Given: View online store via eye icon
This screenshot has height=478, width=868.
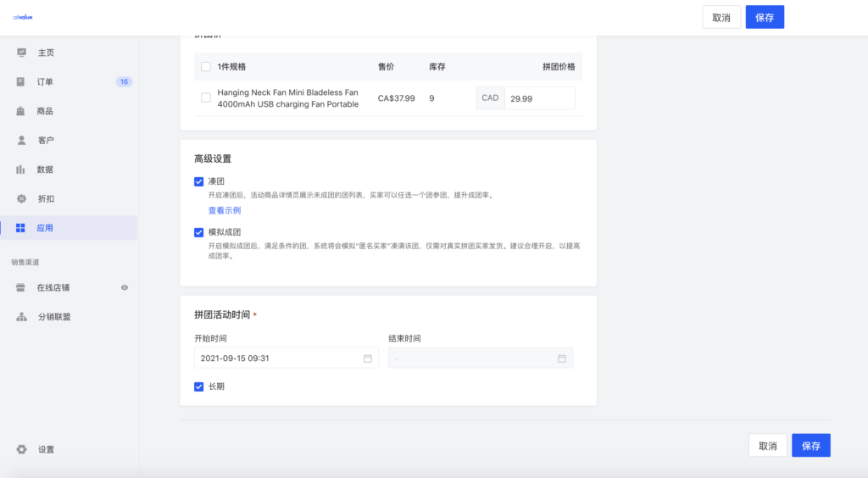Looking at the screenshot, I should coord(125,287).
